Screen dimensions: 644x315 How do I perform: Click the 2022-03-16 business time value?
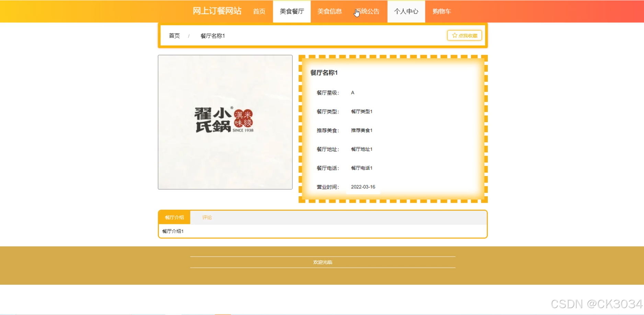[363, 187]
